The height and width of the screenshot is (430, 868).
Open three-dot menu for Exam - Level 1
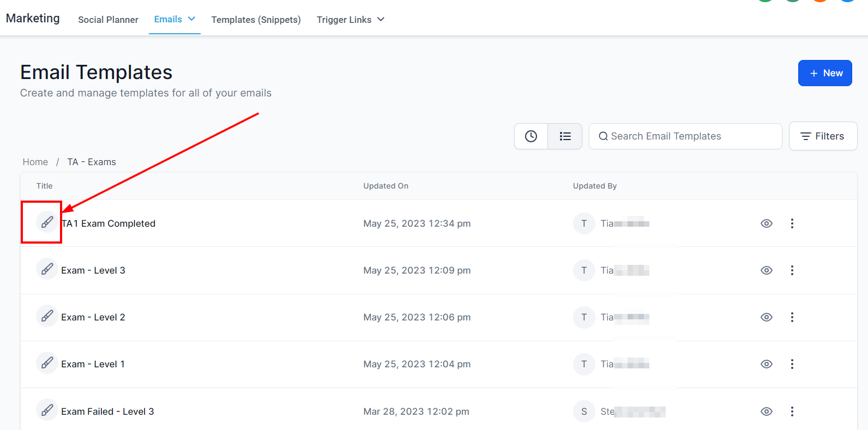[792, 364]
